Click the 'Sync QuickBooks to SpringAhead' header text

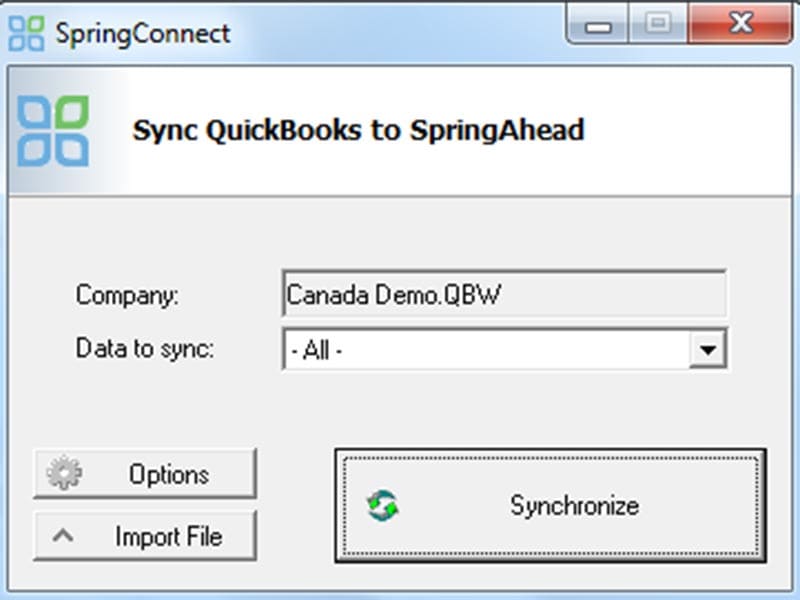(360, 130)
